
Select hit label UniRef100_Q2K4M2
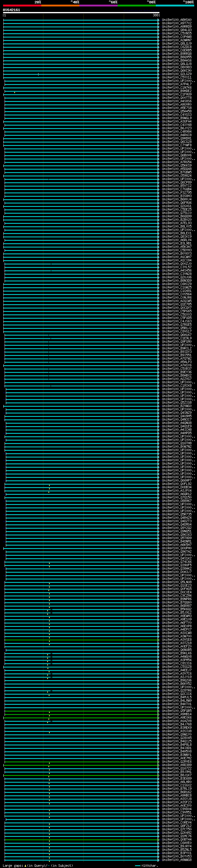(x=177, y=833)
